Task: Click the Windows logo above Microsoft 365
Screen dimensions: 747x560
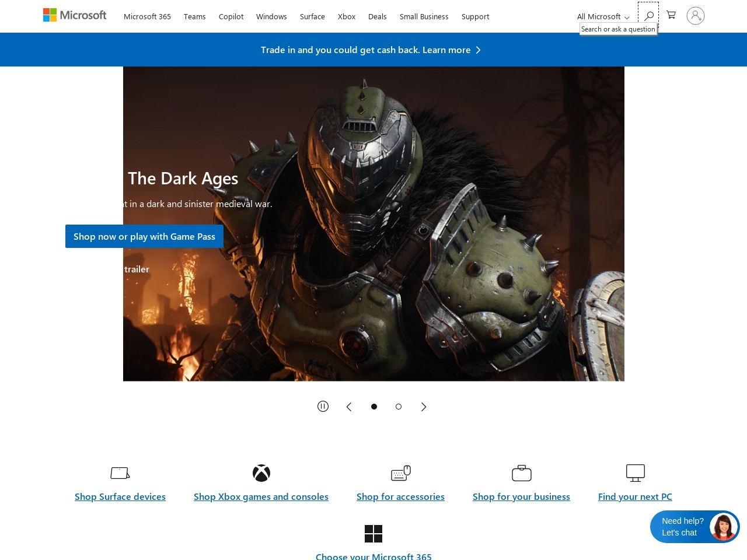Action: tap(373, 534)
